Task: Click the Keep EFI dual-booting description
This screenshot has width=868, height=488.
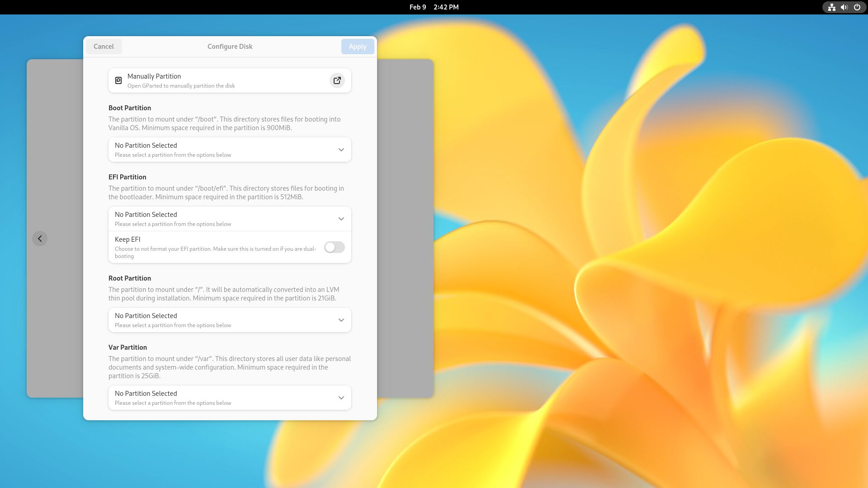Action: [x=216, y=253]
